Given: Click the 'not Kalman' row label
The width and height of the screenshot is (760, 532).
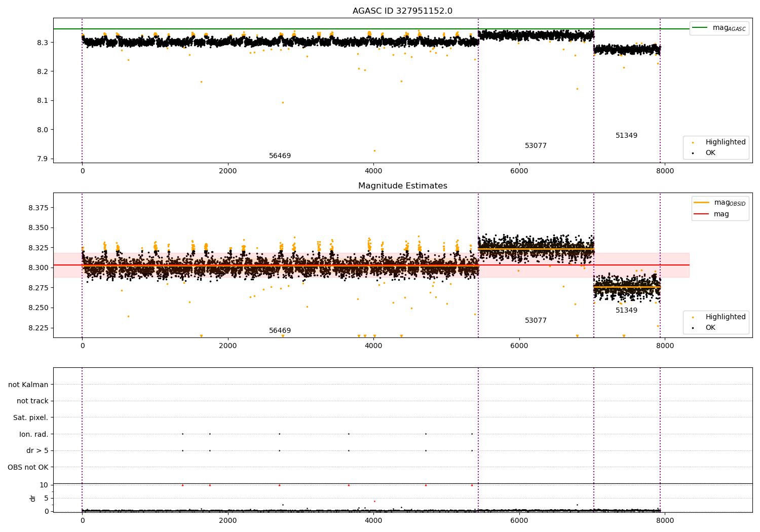Looking at the screenshot, I should coord(28,385).
